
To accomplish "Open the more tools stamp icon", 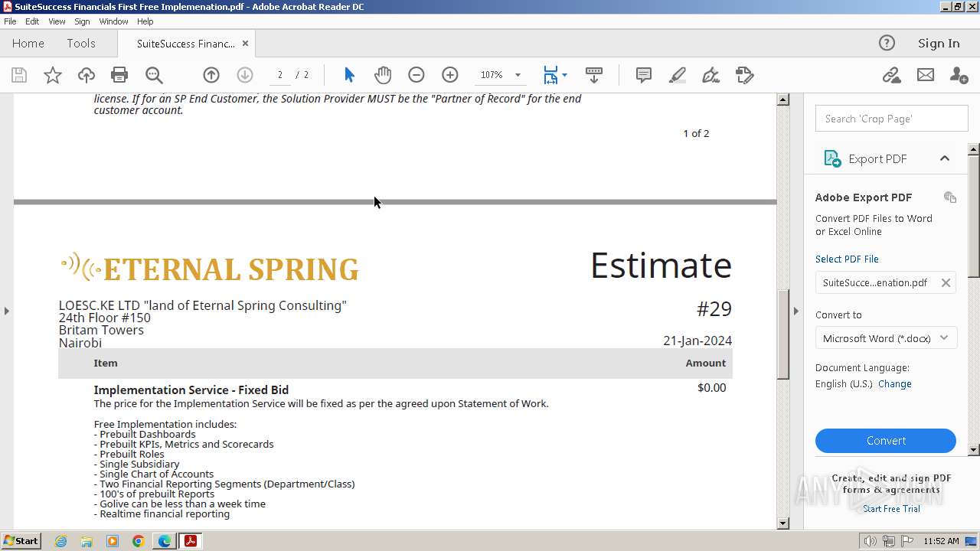I will coord(745,75).
